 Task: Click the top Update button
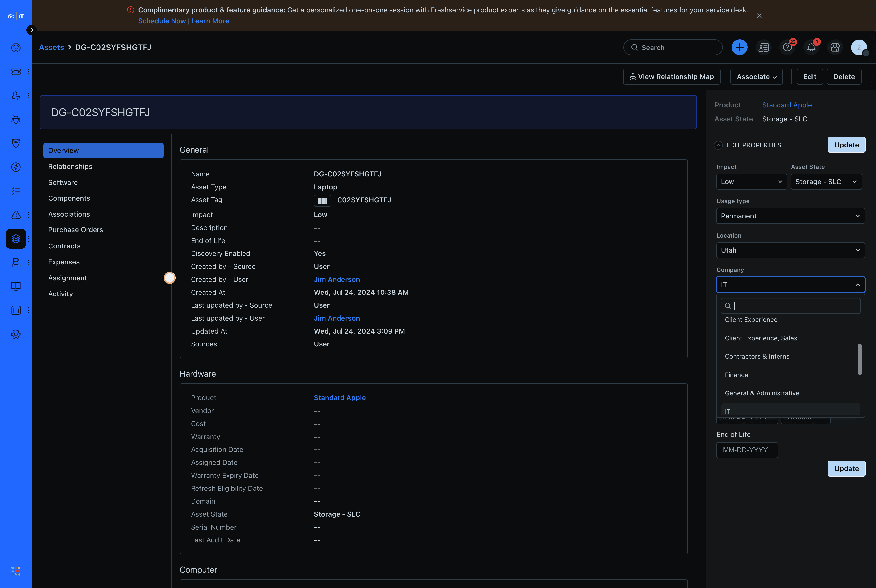click(846, 145)
